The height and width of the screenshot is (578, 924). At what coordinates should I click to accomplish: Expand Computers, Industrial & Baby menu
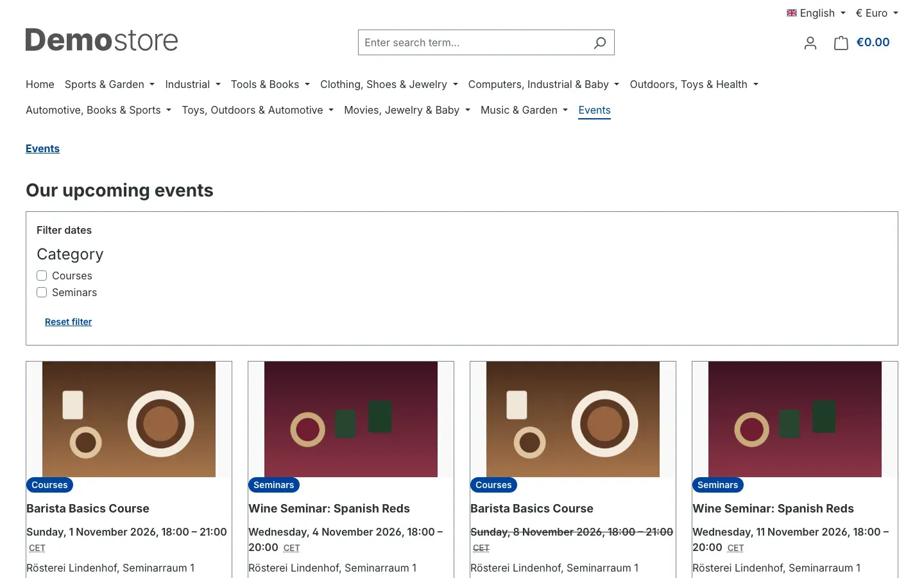coord(543,84)
